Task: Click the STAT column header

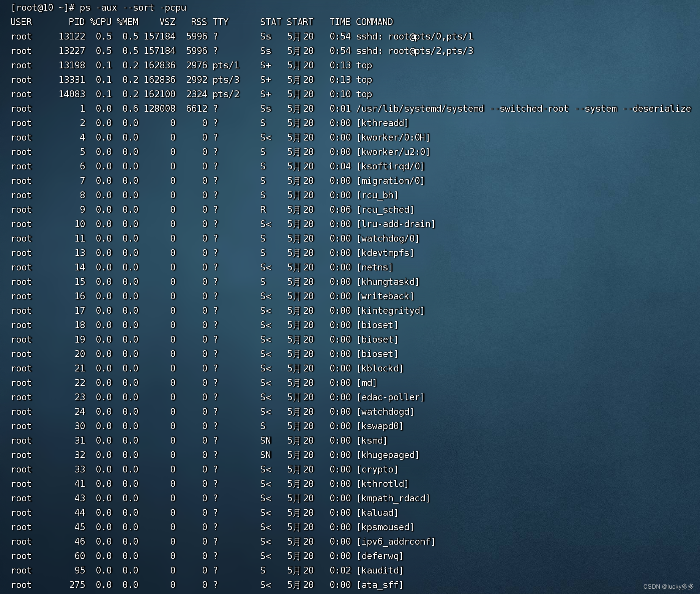Action: pyautogui.click(x=271, y=22)
